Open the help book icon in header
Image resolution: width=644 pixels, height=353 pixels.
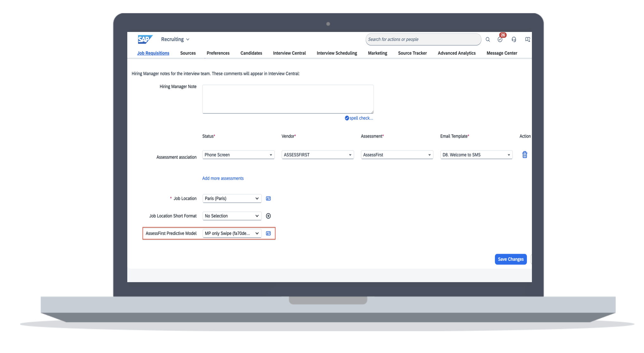(527, 40)
